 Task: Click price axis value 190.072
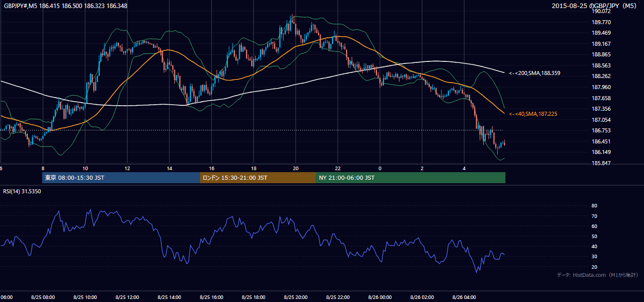pyautogui.click(x=601, y=11)
